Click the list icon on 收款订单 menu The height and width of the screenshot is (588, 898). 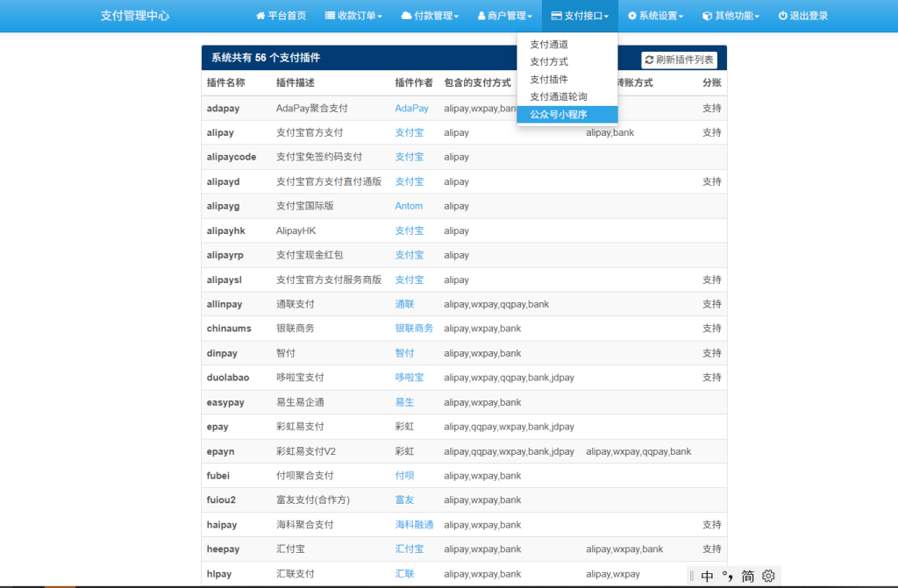click(x=328, y=15)
